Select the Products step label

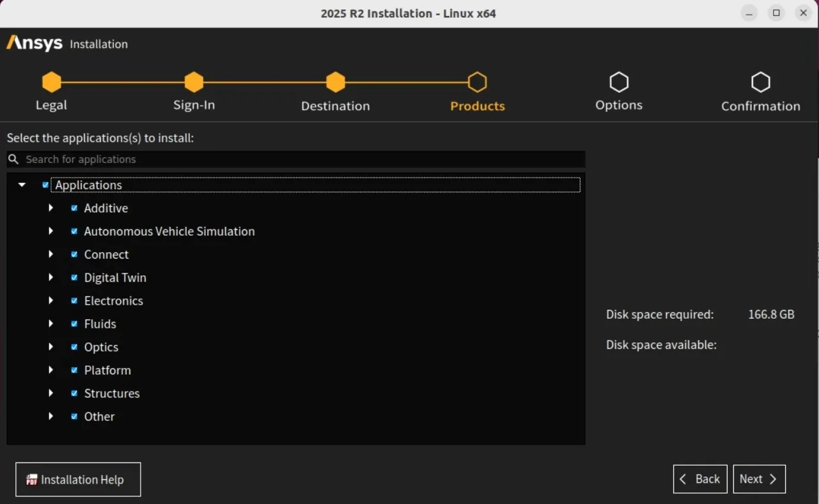pyautogui.click(x=478, y=106)
